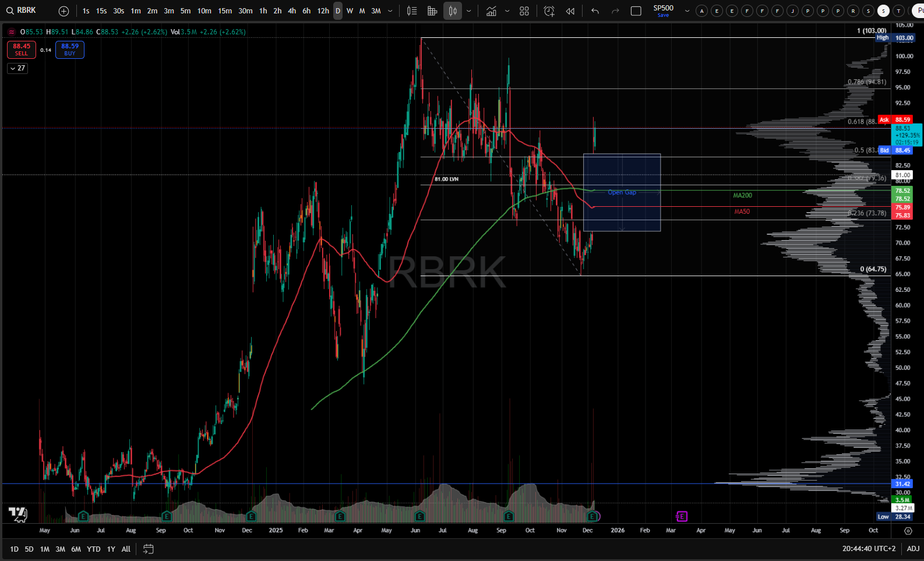
Task: Click the red SELL 88.45 button
Action: (x=22, y=50)
